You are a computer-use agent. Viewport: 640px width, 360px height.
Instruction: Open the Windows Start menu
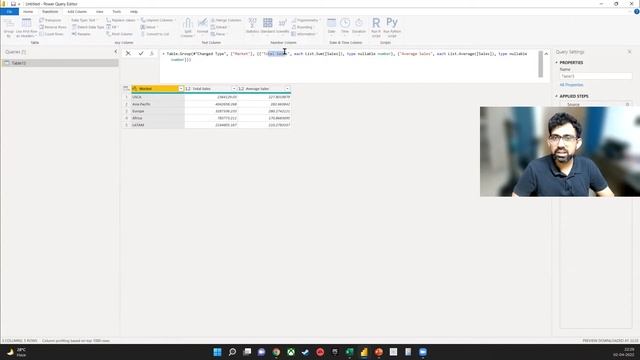(218, 352)
